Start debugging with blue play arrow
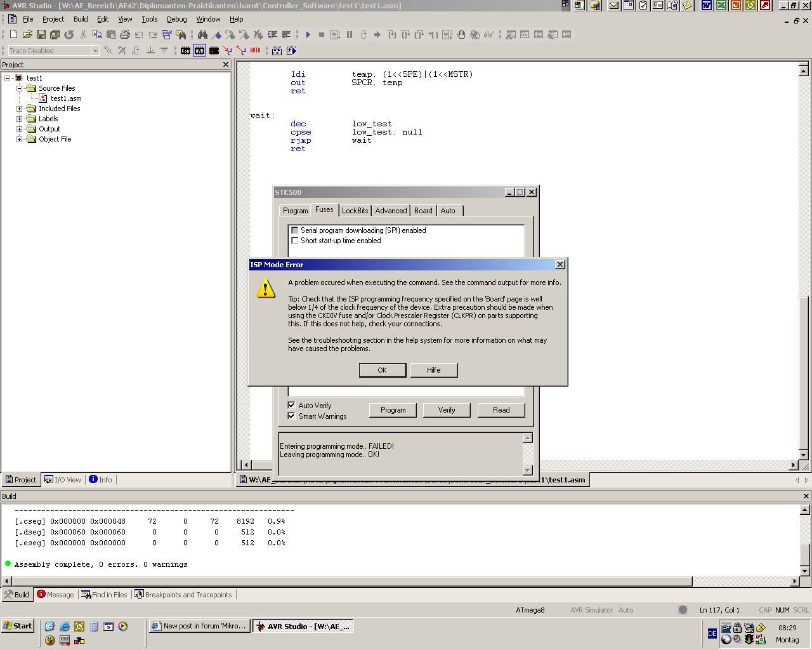Image resolution: width=812 pixels, height=650 pixels. tap(308, 34)
